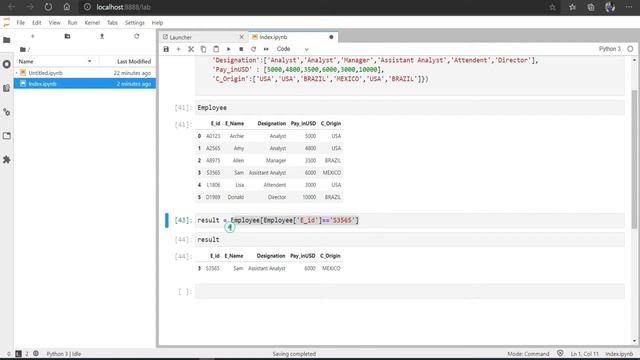640x360 pixels.
Task: Focus the cell containing Employee
Action: (410, 108)
